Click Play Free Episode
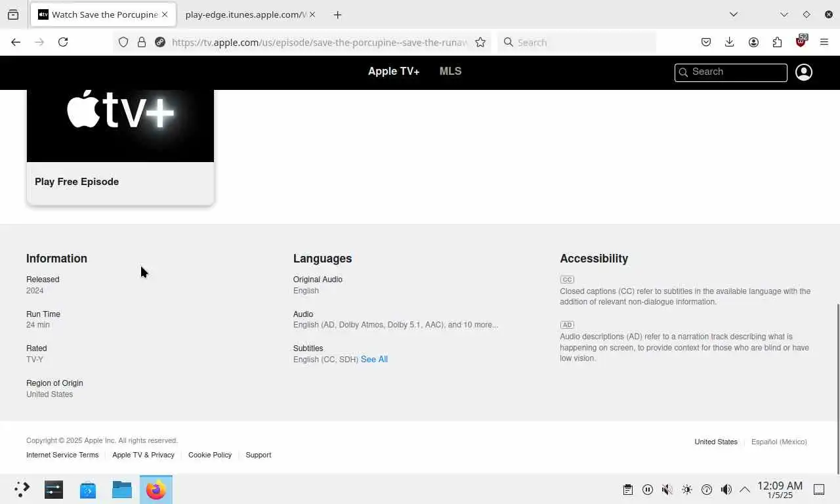The width and height of the screenshot is (840, 504). 77,182
